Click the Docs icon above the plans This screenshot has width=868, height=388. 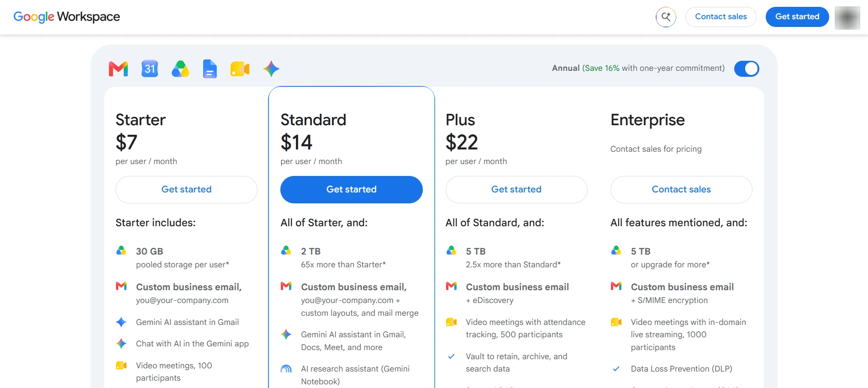tap(210, 69)
